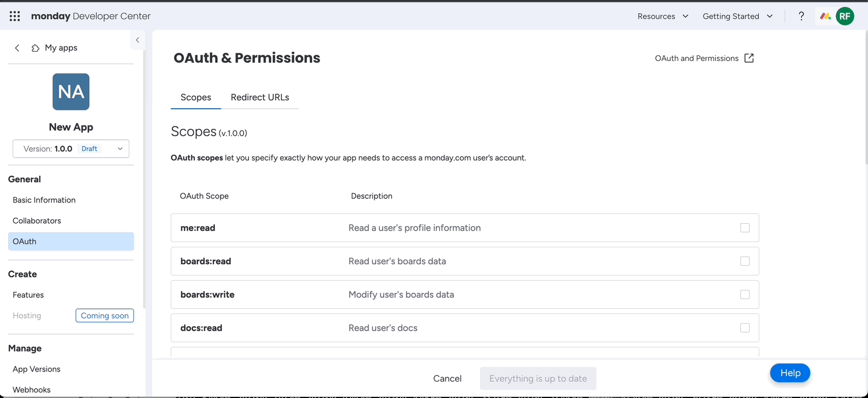The width and height of the screenshot is (868, 398).
Task: Expand the Getting Started dropdown
Action: coord(738,16)
